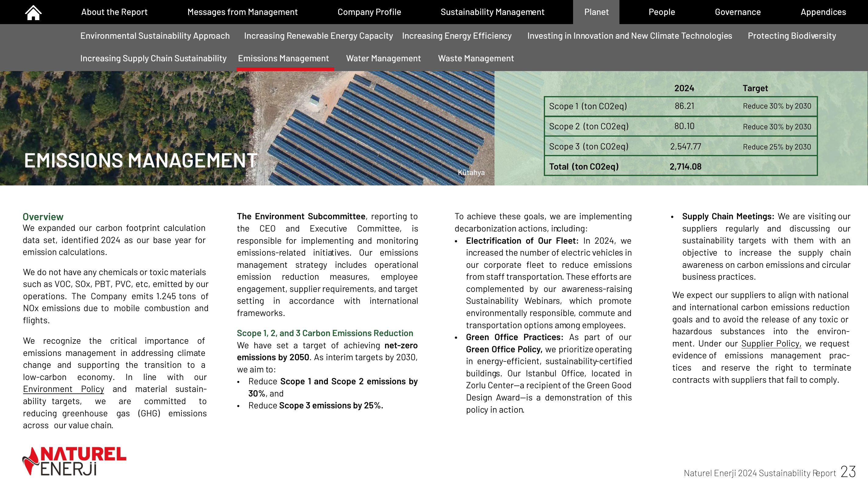
Task: Select Sustainability Management in top navigation
Action: [492, 12]
